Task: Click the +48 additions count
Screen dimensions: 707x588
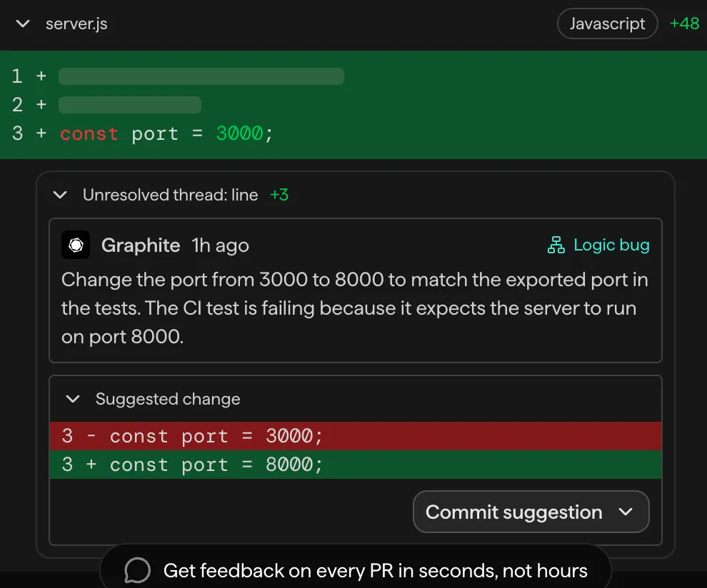Action: tap(684, 24)
